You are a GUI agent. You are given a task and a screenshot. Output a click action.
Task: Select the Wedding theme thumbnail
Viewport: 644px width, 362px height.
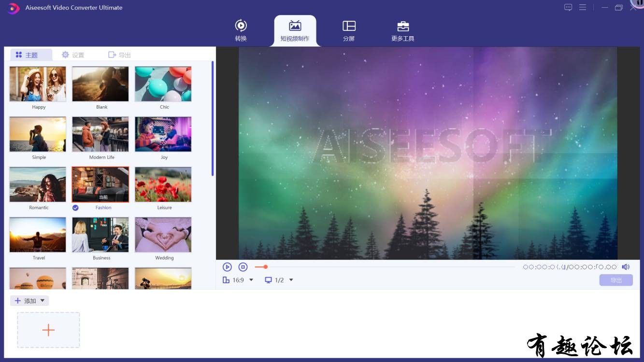coord(163,235)
